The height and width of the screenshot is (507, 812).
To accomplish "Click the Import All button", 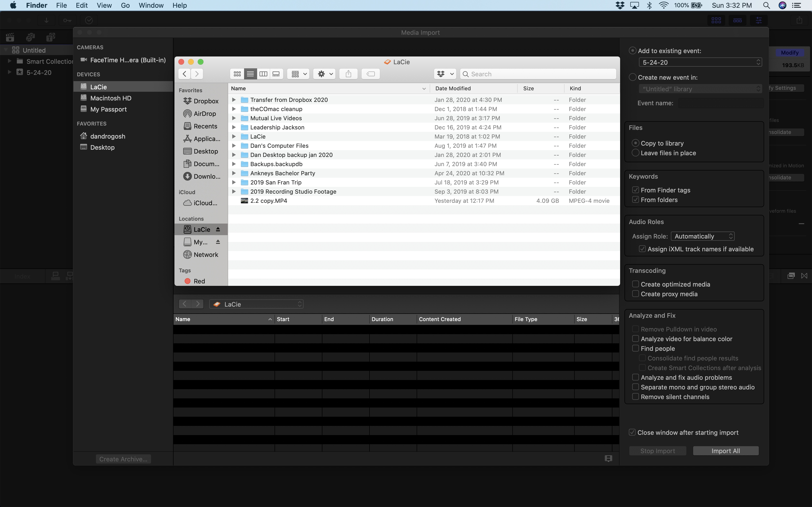I will pos(725,451).
